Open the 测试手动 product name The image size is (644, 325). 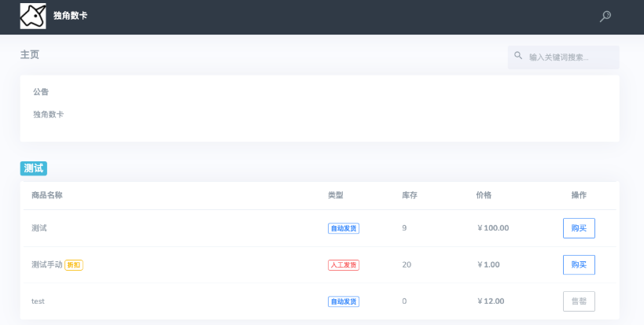coord(46,264)
